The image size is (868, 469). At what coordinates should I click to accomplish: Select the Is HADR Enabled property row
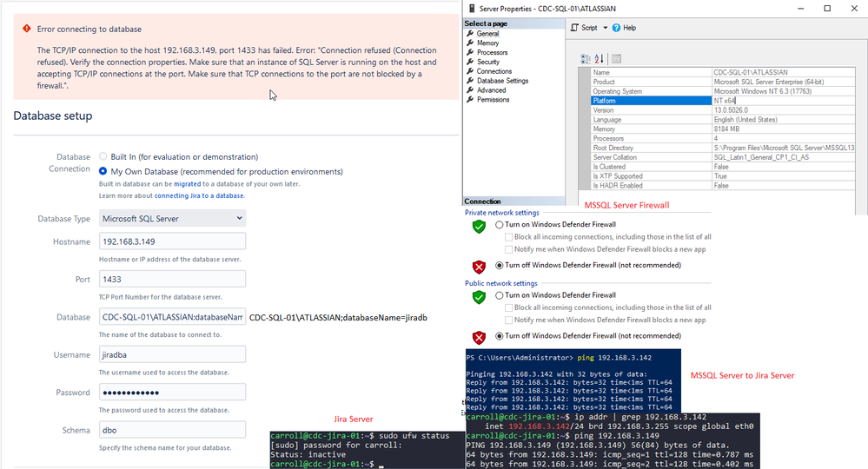(723, 185)
